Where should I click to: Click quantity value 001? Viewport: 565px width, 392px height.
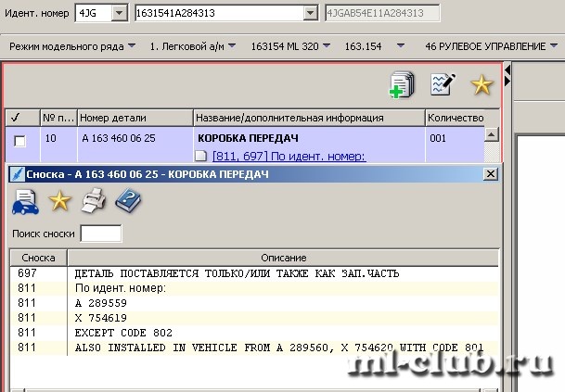[x=438, y=138]
